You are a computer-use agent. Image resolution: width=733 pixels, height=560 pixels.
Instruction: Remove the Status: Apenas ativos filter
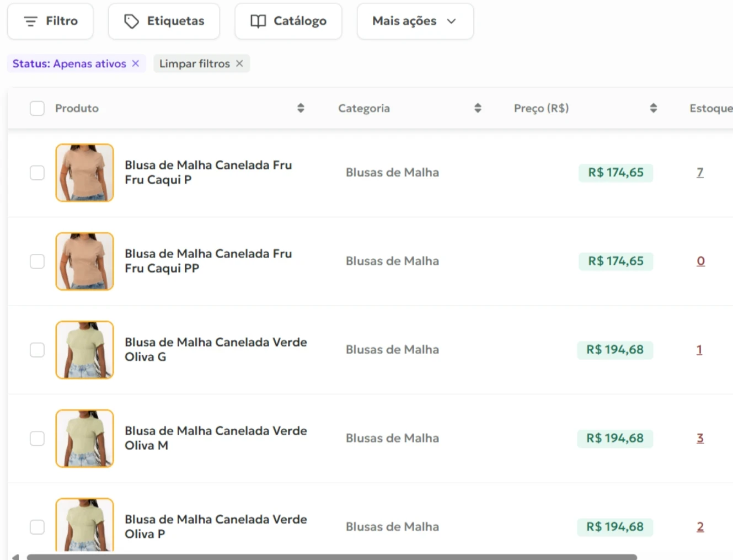click(x=136, y=63)
